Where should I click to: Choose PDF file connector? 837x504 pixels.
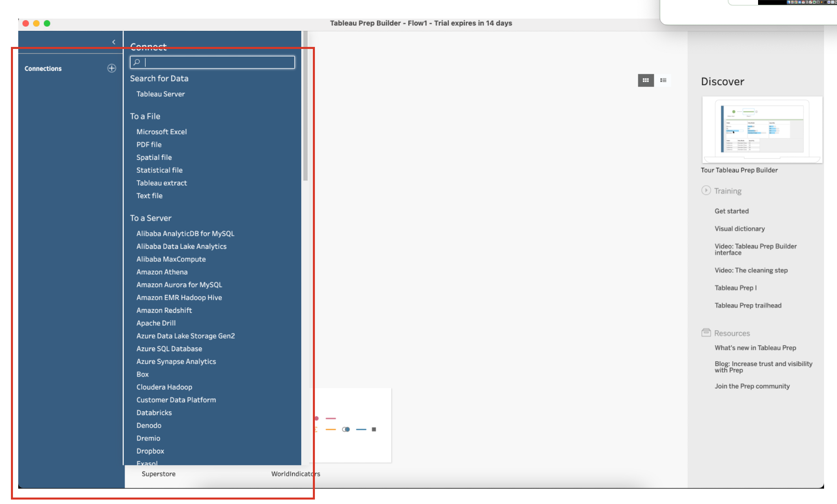point(149,144)
